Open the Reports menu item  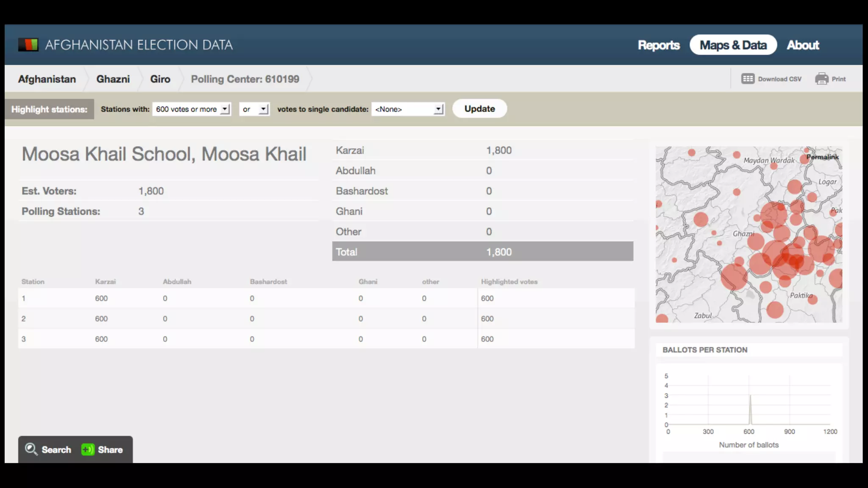pos(659,45)
